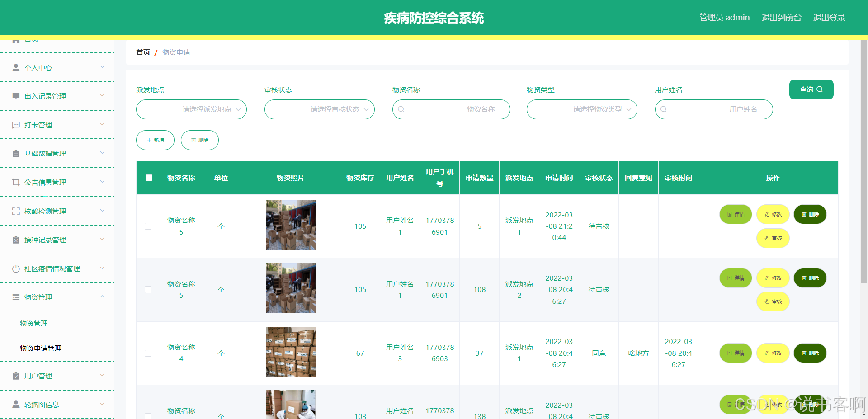Click 首页 in the breadcrumb
The image size is (868, 419).
point(143,52)
